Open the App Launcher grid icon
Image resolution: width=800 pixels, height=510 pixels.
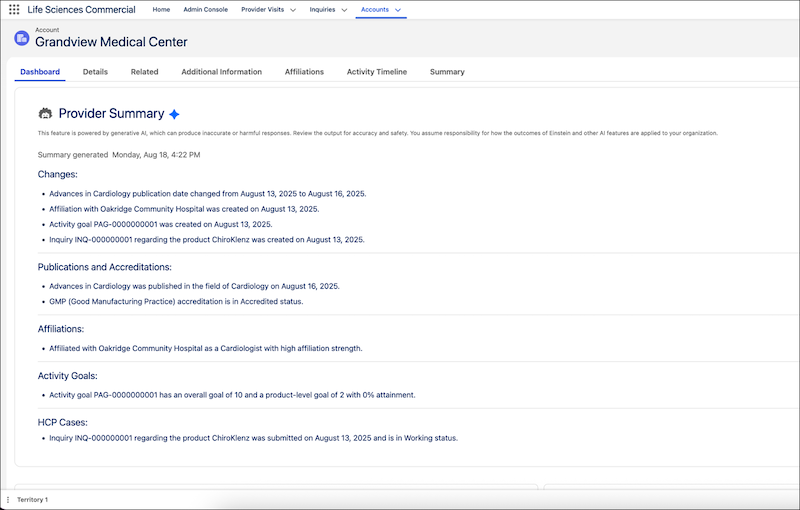point(14,9)
